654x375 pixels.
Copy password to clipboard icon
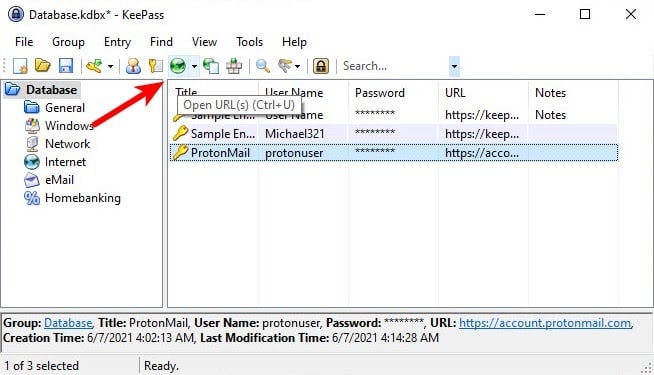click(156, 66)
